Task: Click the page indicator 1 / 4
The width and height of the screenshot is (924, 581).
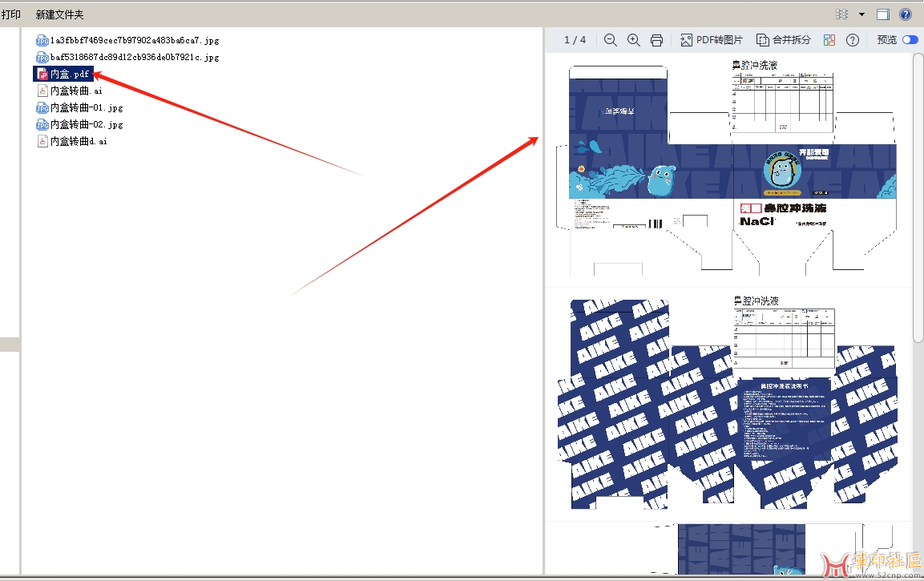Action: pos(575,40)
